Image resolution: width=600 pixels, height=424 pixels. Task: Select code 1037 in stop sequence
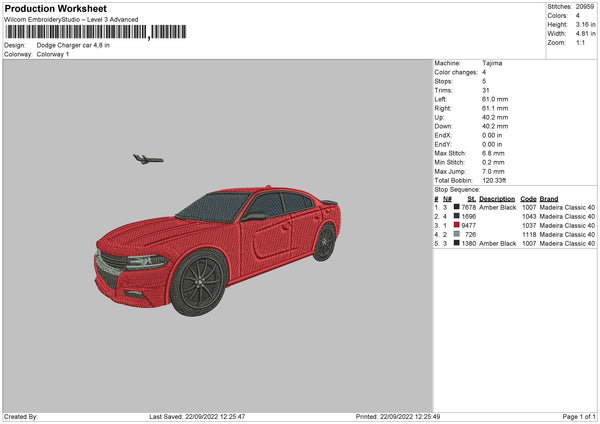529,225
